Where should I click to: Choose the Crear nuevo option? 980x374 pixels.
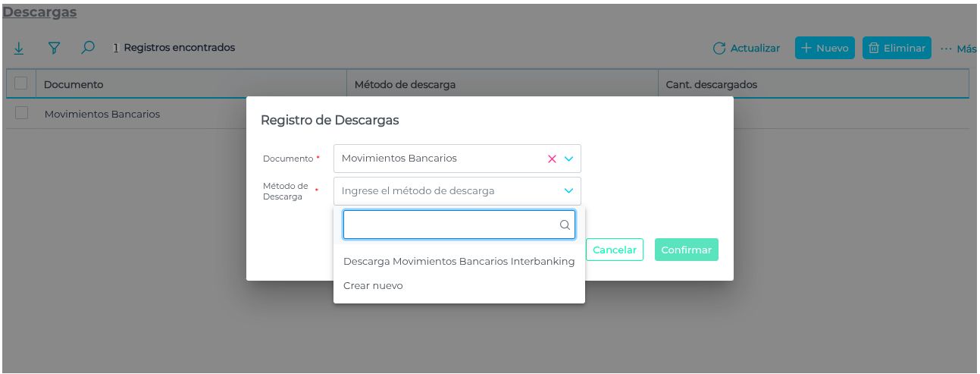pos(373,285)
